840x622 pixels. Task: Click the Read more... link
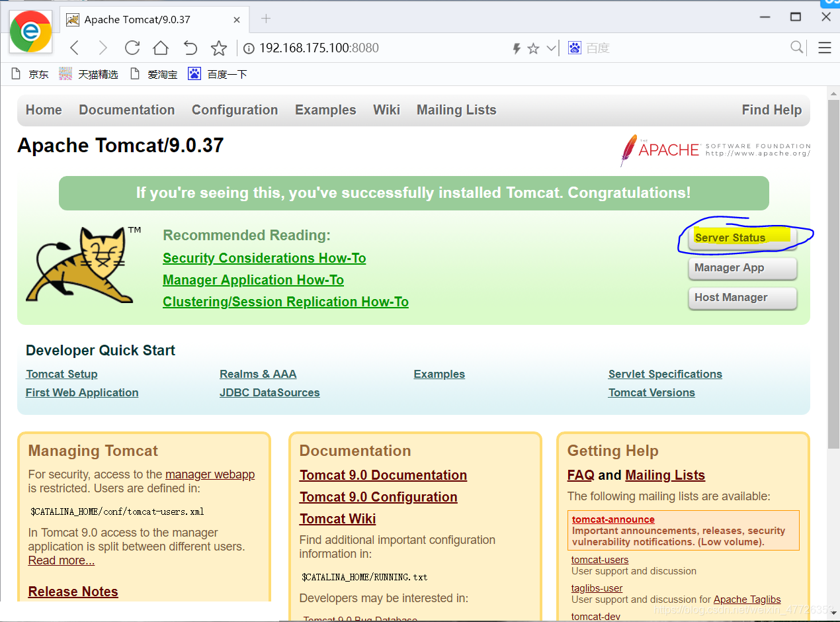click(x=62, y=560)
